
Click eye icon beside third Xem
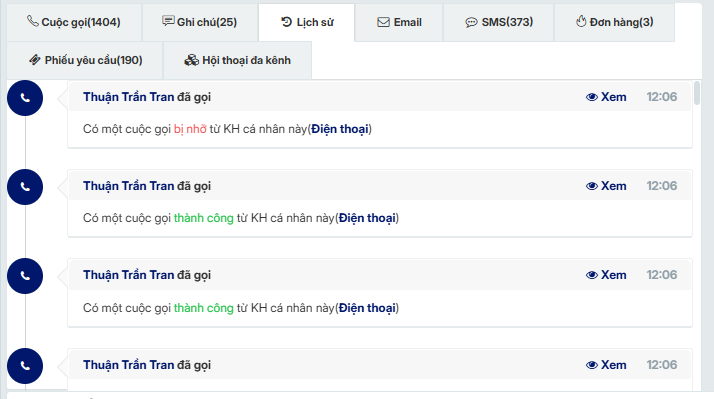point(592,275)
